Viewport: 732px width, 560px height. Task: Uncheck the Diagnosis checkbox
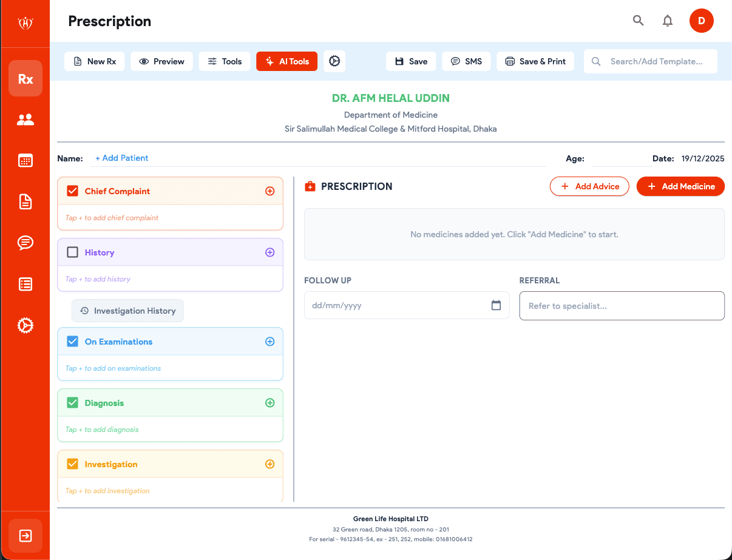click(x=72, y=402)
